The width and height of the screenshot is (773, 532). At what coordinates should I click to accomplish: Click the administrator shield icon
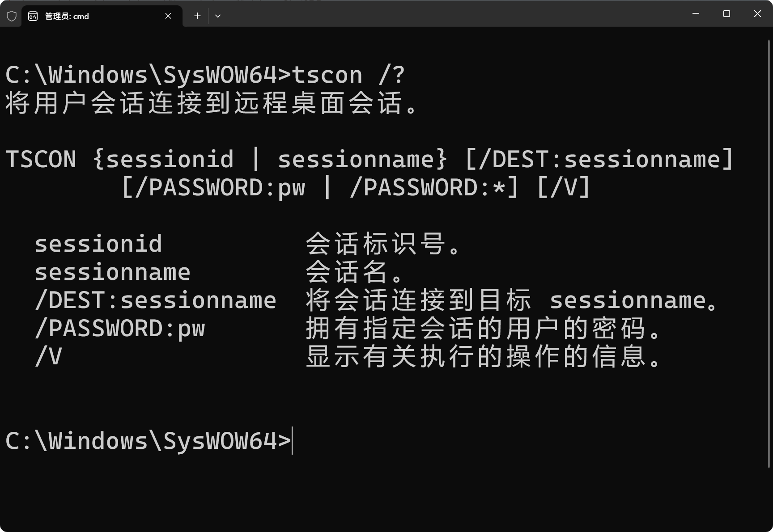(x=12, y=17)
